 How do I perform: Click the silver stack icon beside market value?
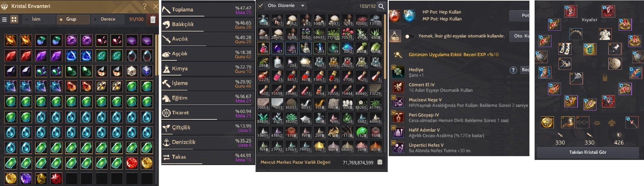click(380, 162)
